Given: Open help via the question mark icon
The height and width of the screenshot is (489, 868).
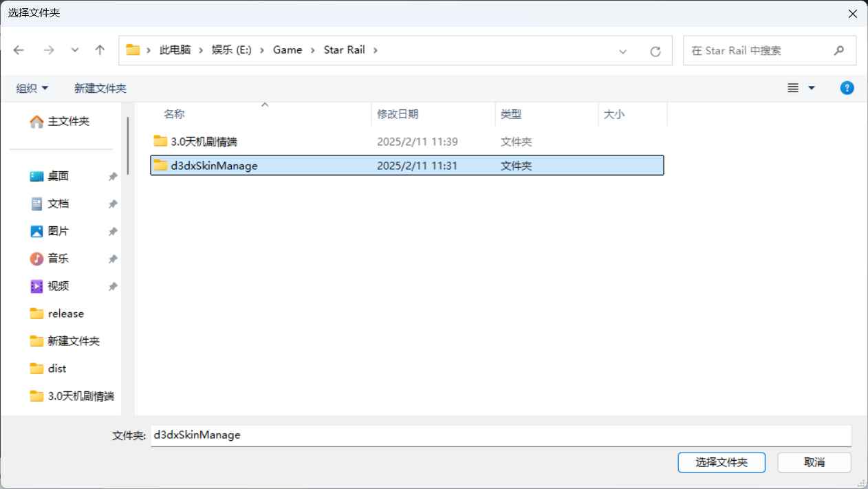Looking at the screenshot, I should point(847,87).
